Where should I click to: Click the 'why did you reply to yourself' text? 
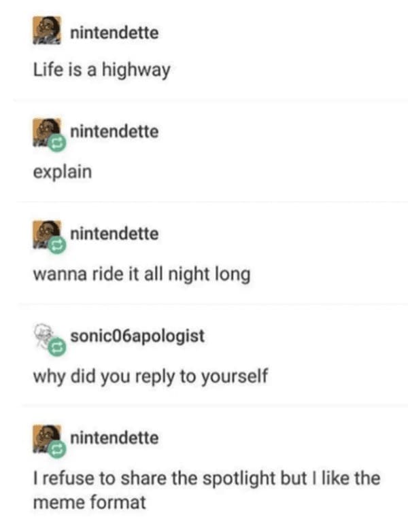150,376
